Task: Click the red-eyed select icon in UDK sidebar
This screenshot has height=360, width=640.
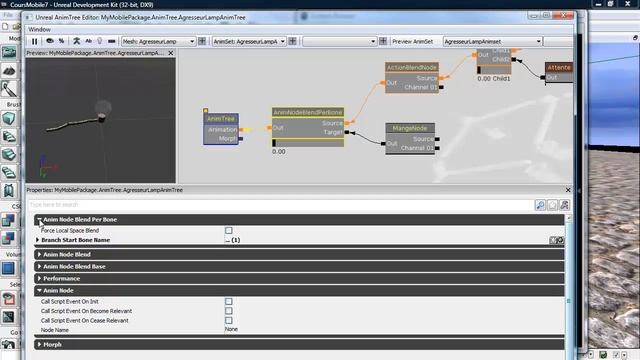Action: click(x=8, y=299)
